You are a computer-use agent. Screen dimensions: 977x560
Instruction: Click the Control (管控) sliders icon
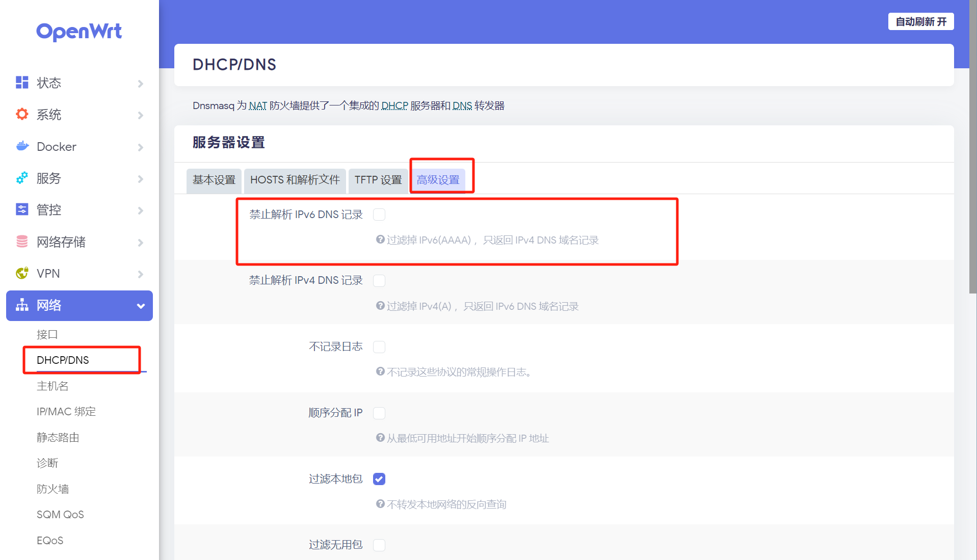point(22,209)
